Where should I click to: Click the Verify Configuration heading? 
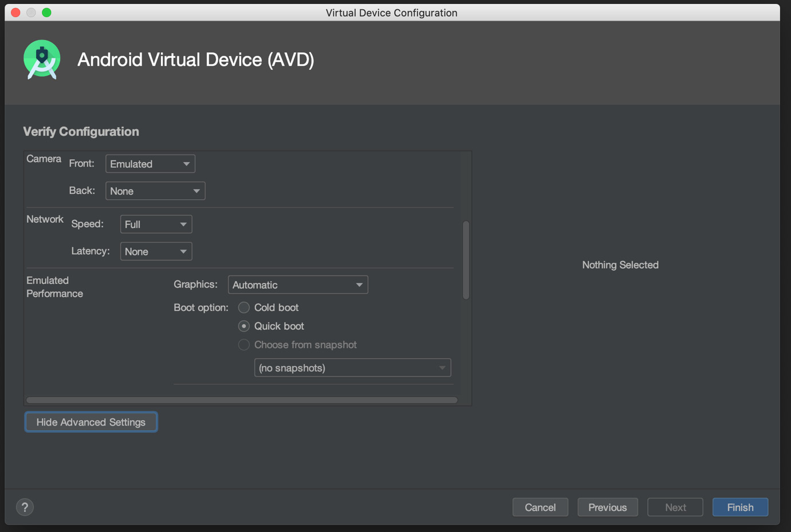tap(81, 132)
